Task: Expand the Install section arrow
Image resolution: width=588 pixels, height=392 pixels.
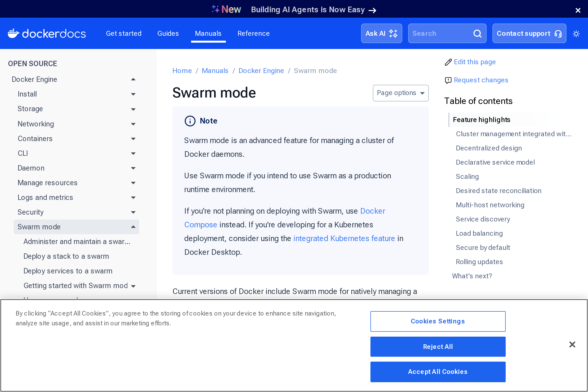Action: [x=133, y=94]
